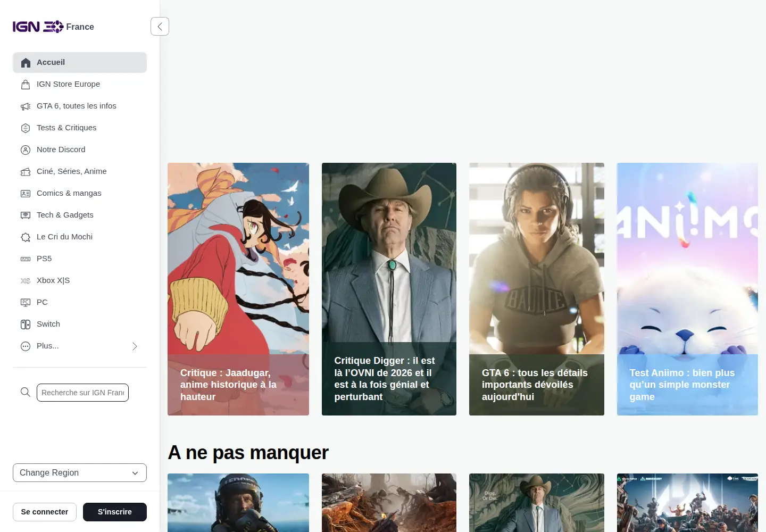Click the search magnifier icon
Viewport: 766px width, 532px height.
[26, 392]
